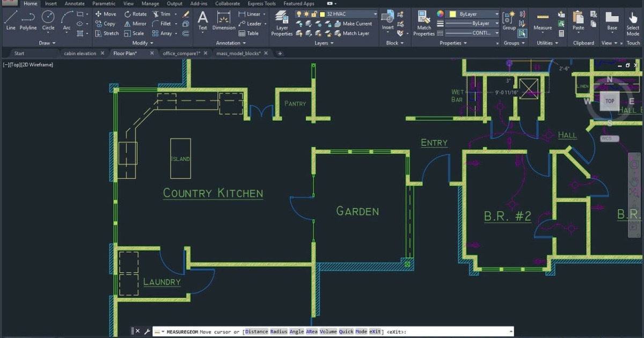The width and height of the screenshot is (644, 338).
Task: Toggle group selection in Groups panel
Action: tap(522, 33)
